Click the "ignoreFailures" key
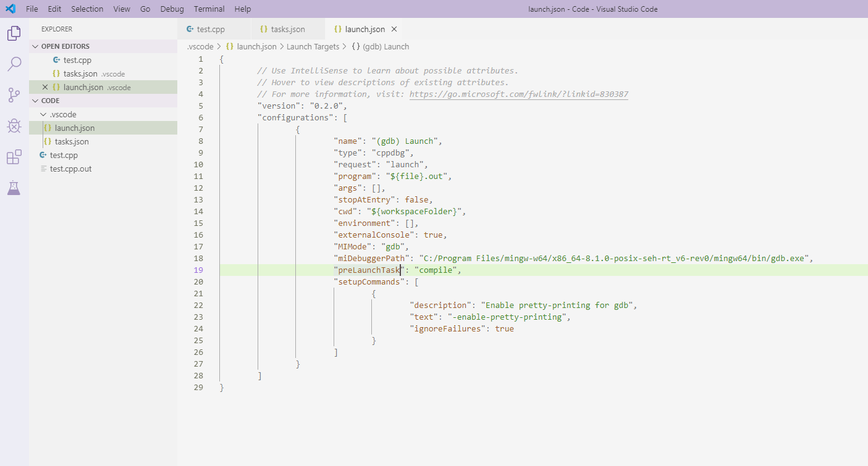868x466 pixels. tap(448, 328)
